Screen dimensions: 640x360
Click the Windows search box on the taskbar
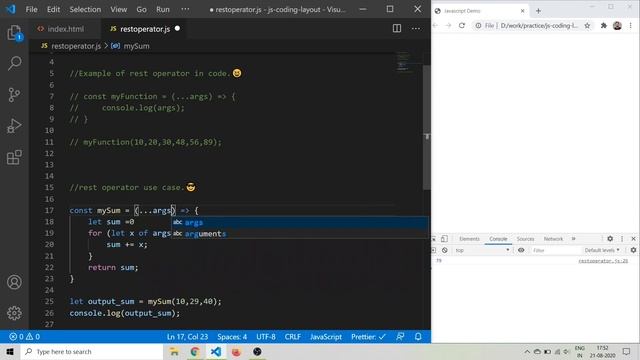coord(92,351)
